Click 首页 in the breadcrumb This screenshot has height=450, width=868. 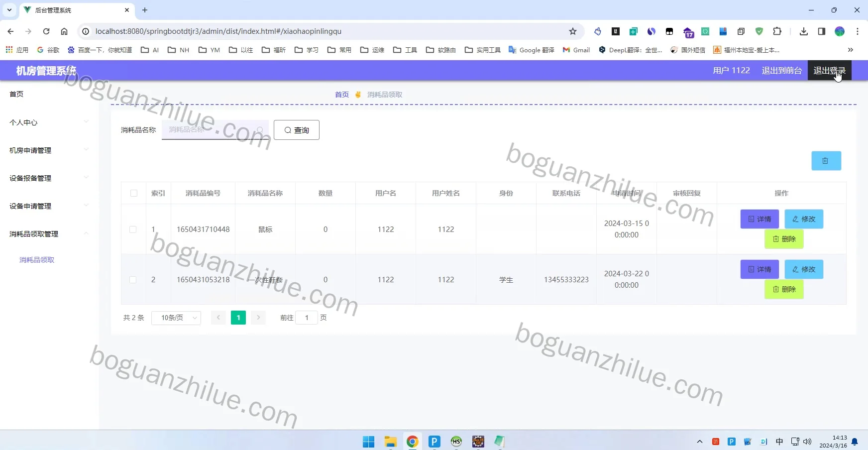pyautogui.click(x=342, y=95)
